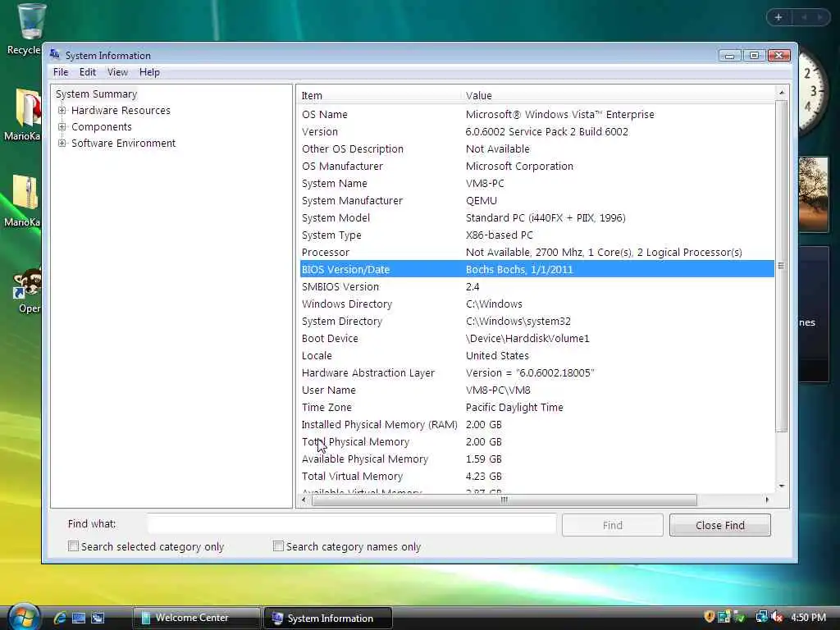Click Show Desktop in Quick Launch
The image size is (840, 630).
pyautogui.click(x=79, y=618)
